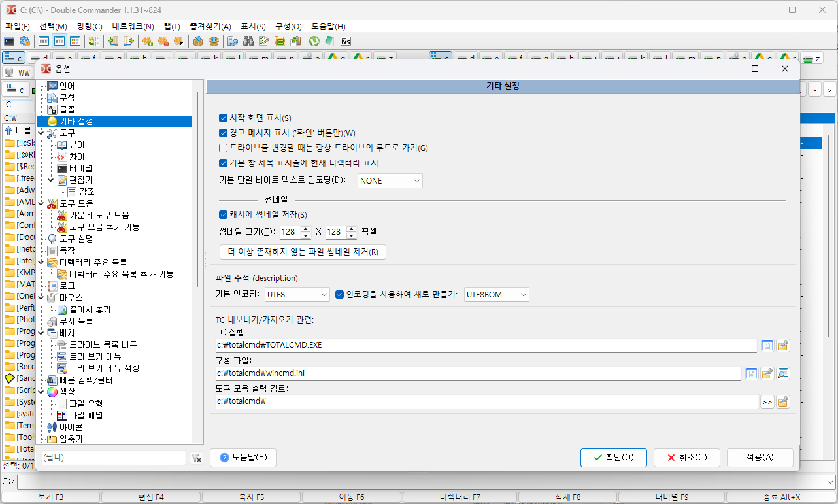
Task: Click the extract files box icon
Action: (214, 41)
